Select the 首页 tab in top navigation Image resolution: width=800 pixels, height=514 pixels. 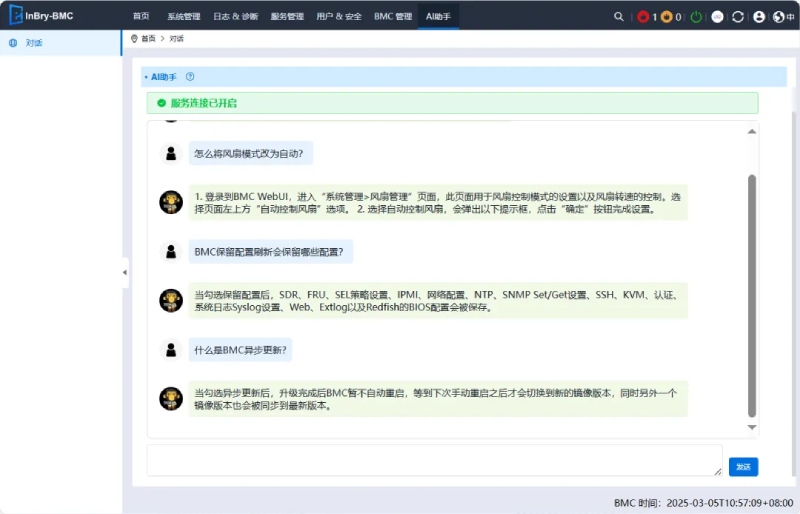pyautogui.click(x=141, y=17)
